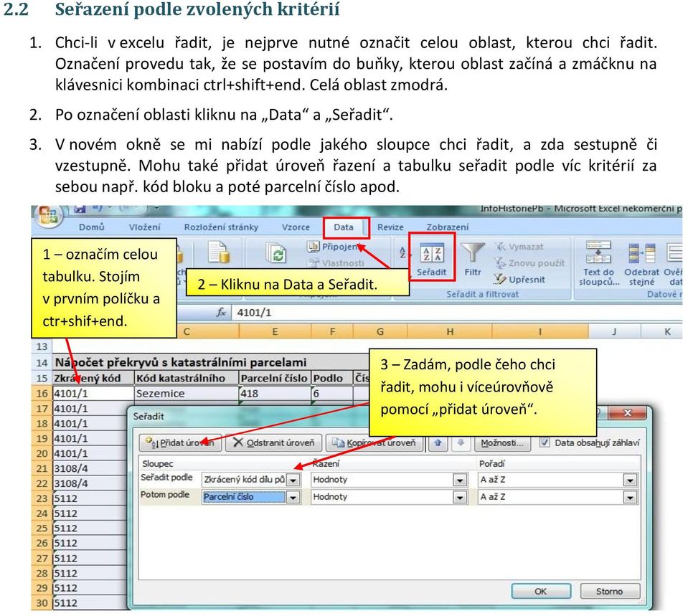This screenshot has height=616, width=688.
Task: Click Vymazat filter clear item
Action: pos(520,247)
